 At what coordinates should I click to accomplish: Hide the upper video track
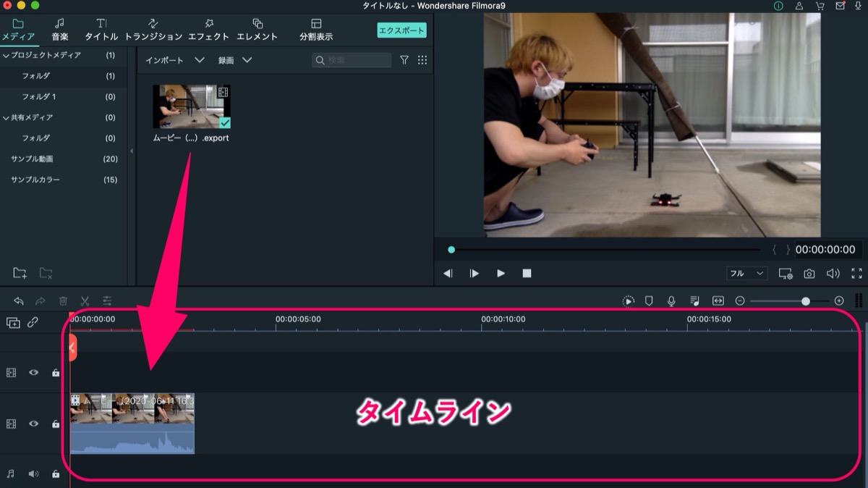[33, 373]
